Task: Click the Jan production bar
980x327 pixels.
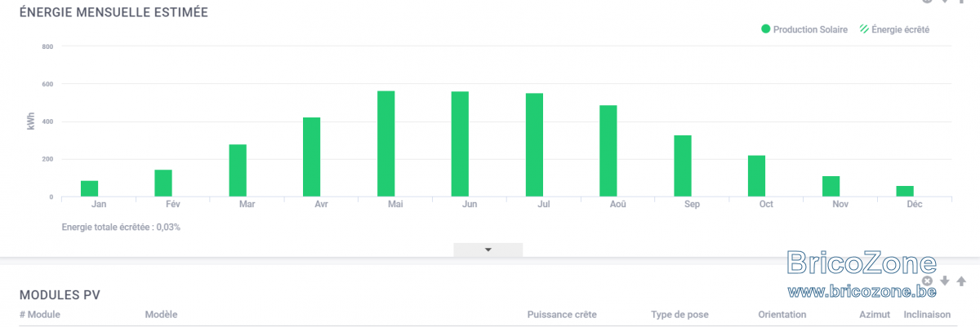Action: point(89,189)
